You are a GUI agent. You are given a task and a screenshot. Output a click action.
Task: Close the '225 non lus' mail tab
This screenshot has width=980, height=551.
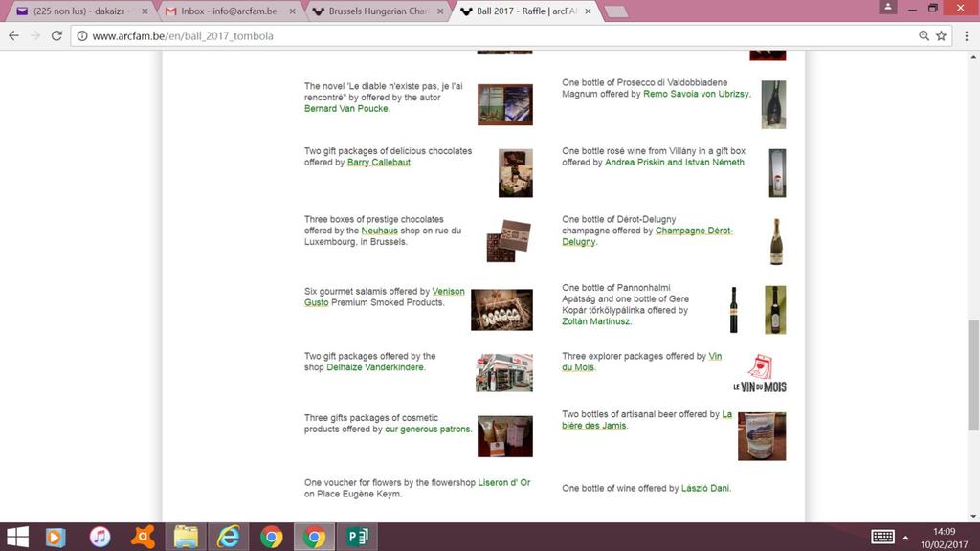[145, 11]
